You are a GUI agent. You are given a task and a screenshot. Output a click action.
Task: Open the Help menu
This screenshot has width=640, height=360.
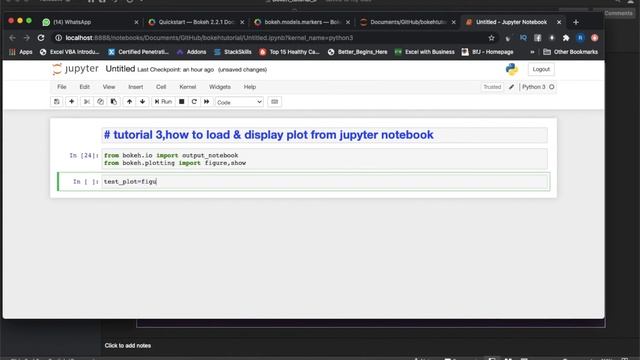(x=250, y=87)
